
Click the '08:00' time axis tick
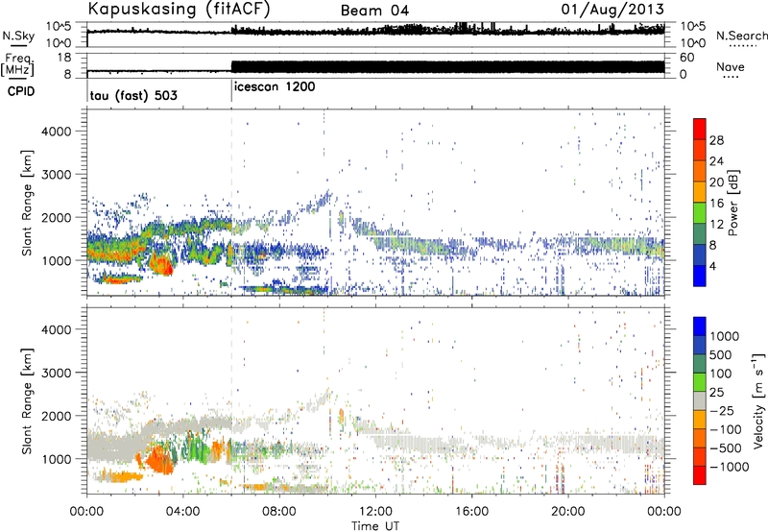tap(279, 512)
